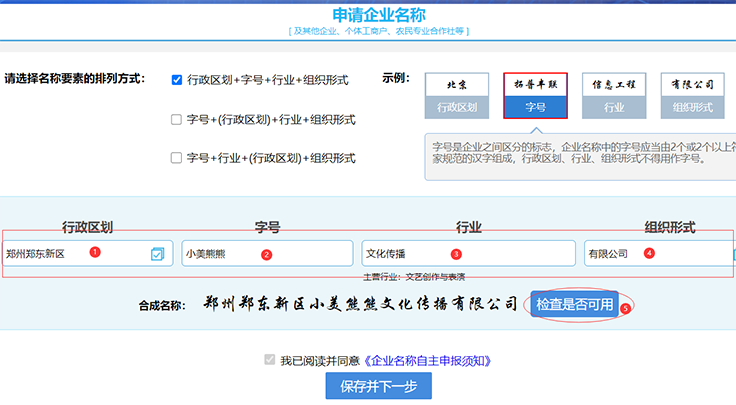Toggle the 我已阅读并同意 agreement checkbox
Screen dimensions: 736x405
[269, 360]
